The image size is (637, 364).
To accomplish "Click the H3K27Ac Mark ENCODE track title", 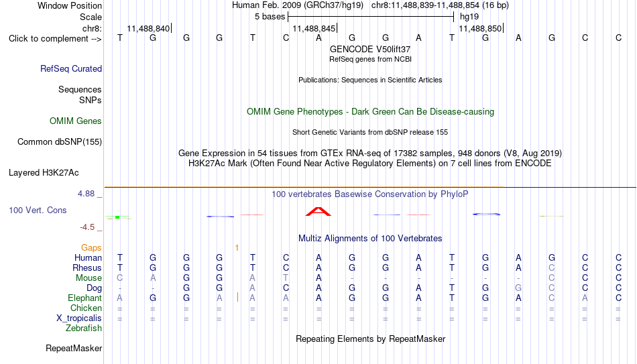I will coord(370,164).
